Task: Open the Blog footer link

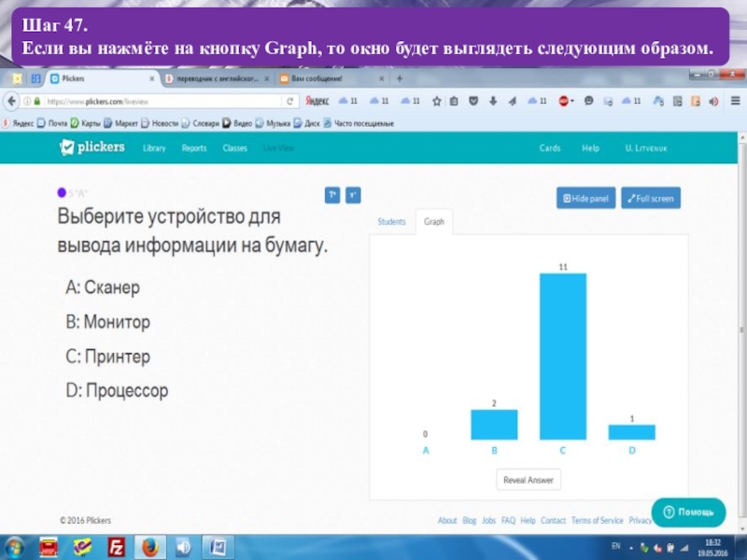Action: pyautogui.click(x=470, y=521)
